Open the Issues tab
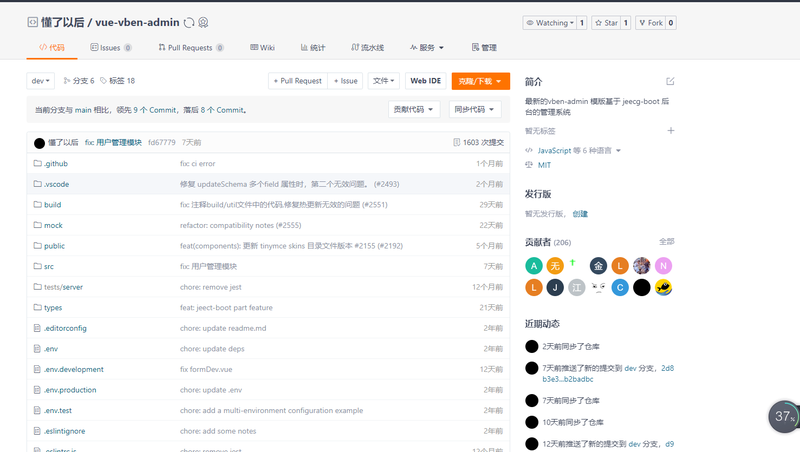The height and width of the screenshot is (452, 800). coord(111,47)
